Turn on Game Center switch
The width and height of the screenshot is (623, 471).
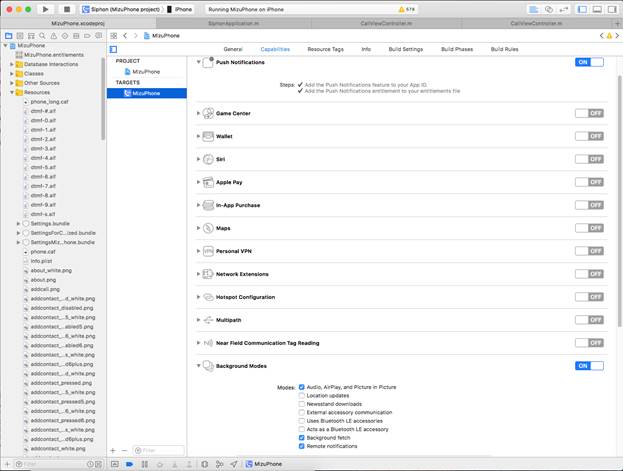click(x=589, y=113)
